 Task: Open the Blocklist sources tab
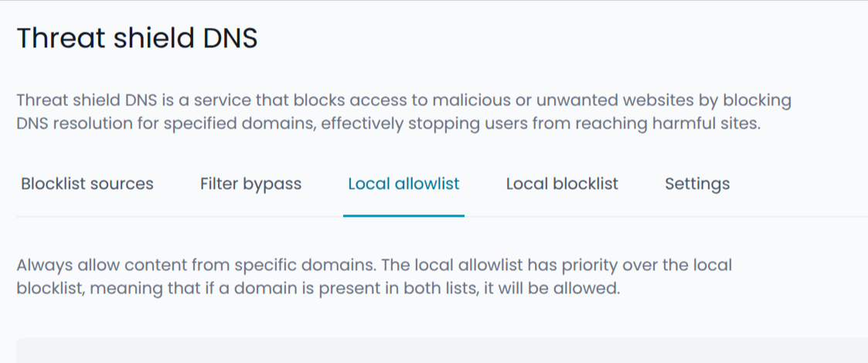pyautogui.click(x=87, y=184)
